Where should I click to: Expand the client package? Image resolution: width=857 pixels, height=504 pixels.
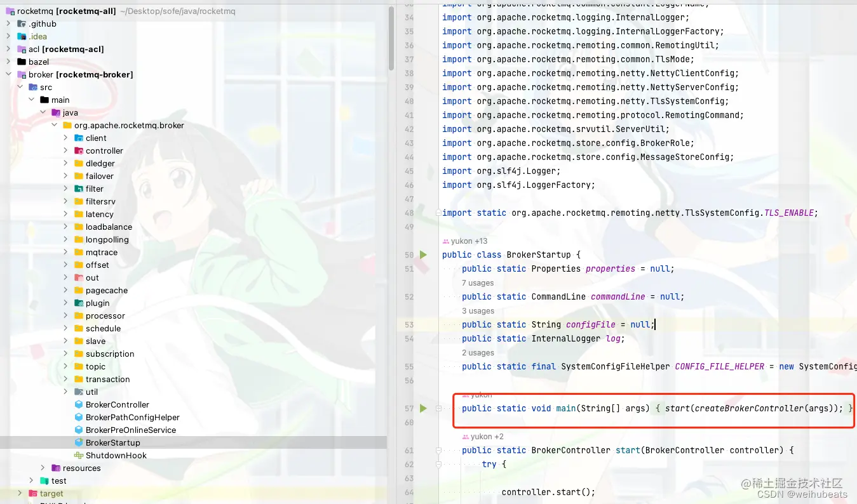(66, 138)
